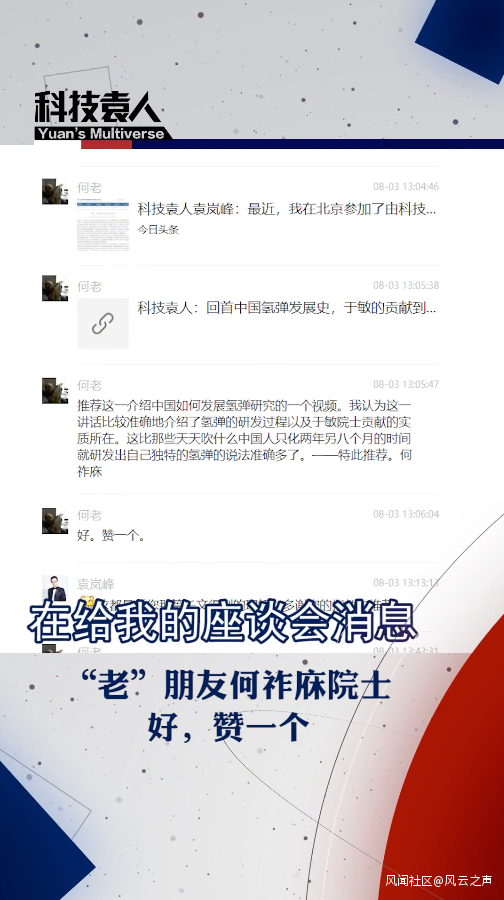Click the Yuan's Multiverse subtitle banner
The width and height of the screenshot is (504, 900).
[x=103, y=134]
